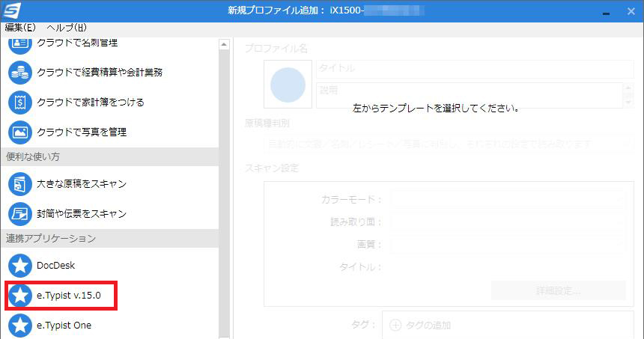Open the 画質 dropdown
This screenshot has width=644, height=339.
point(508,245)
